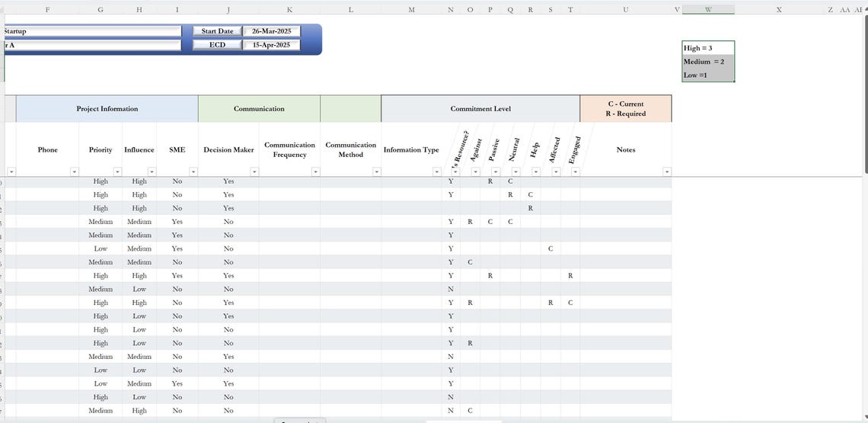Select the 'High = 3' cell
Image resolution: width=868 pixels, height=423 pixels.
(x=708, y=48)
